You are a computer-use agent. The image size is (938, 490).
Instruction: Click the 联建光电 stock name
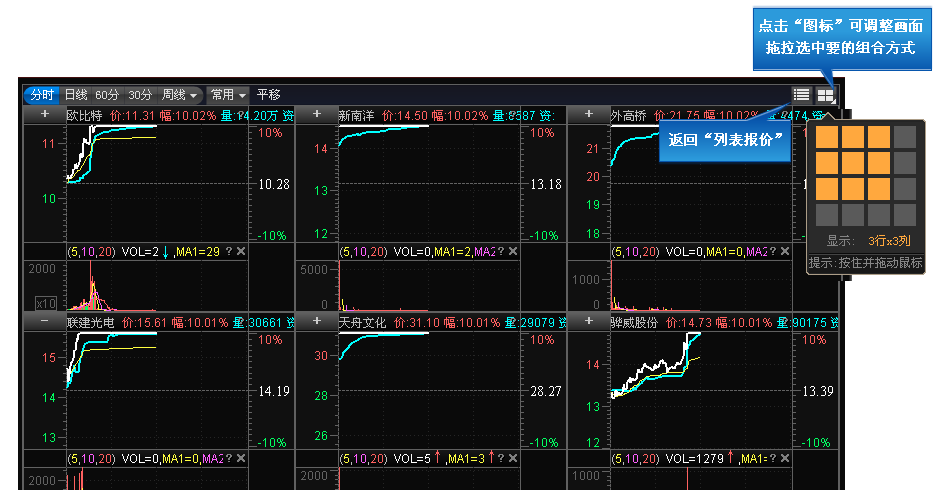click(90, 322)
